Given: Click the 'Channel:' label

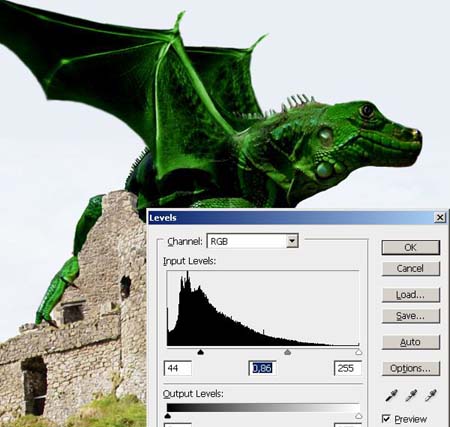Looking at the screenshot, I should point(185,241).
